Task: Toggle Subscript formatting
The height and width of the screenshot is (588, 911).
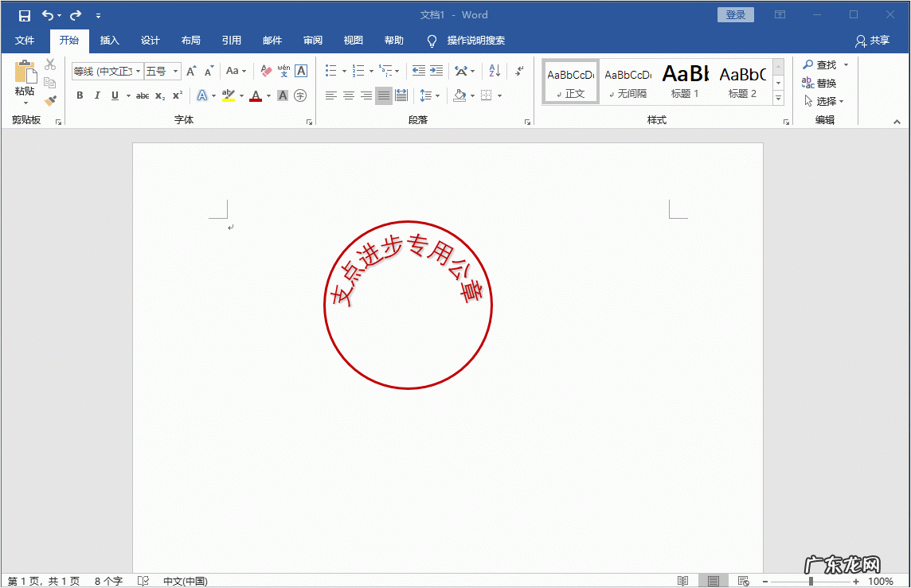Action: (160, 95)
